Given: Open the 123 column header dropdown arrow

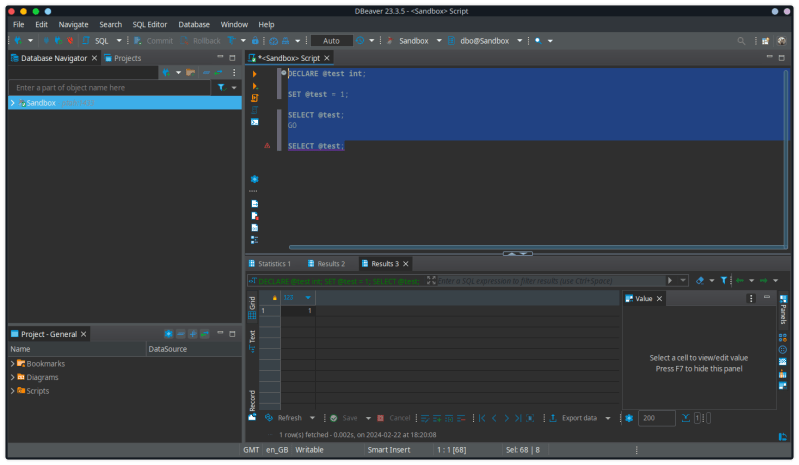Looking at the screenshot, I should [308, 298].
